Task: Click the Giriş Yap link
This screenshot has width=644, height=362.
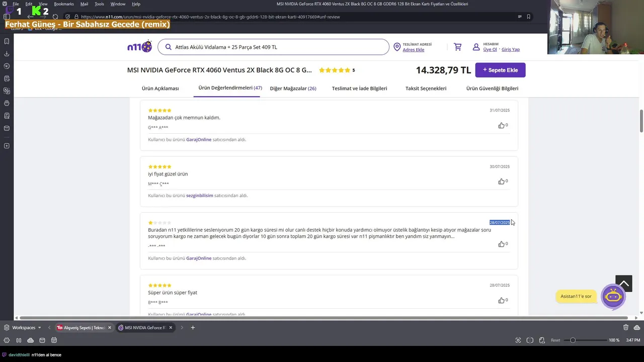Action: 511,50
